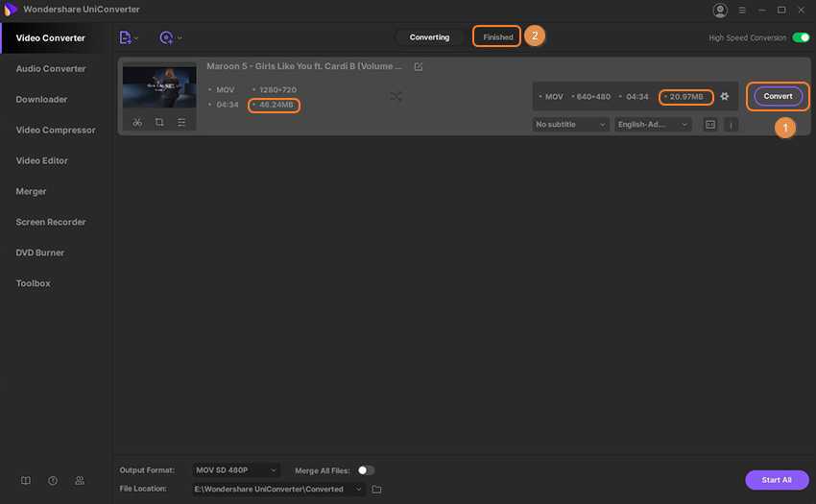Screen dimensions: 816x504
Task: Open Video Compressor in sidebar
Action: coord(56,131)
